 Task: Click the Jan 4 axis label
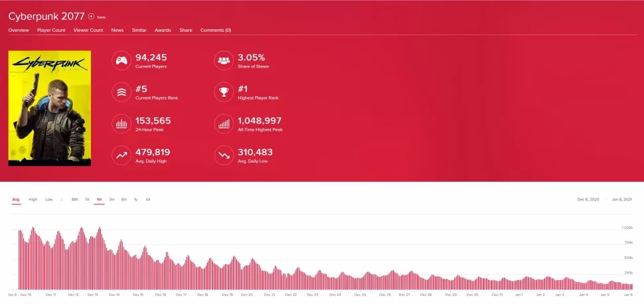tap(583, 295)
